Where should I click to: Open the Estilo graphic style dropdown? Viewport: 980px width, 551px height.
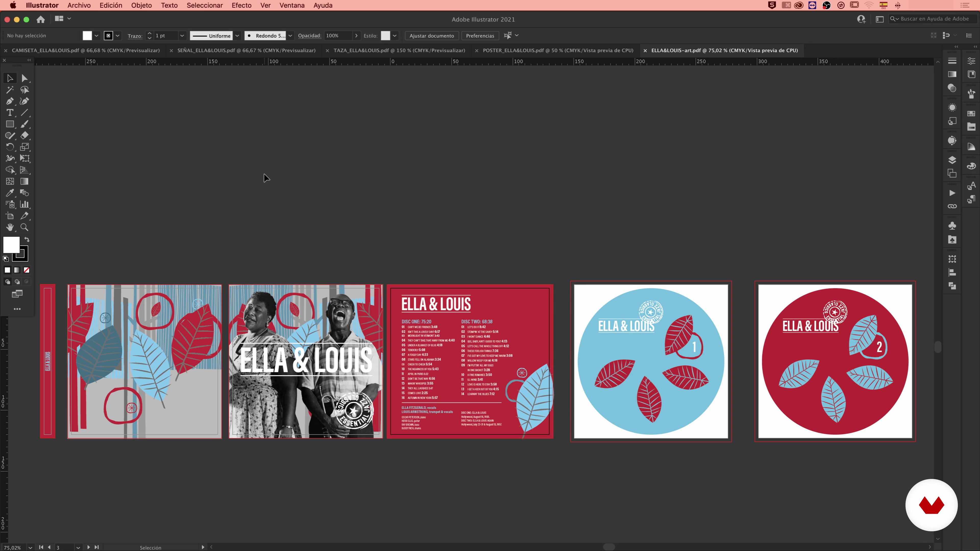coord(395,36)
